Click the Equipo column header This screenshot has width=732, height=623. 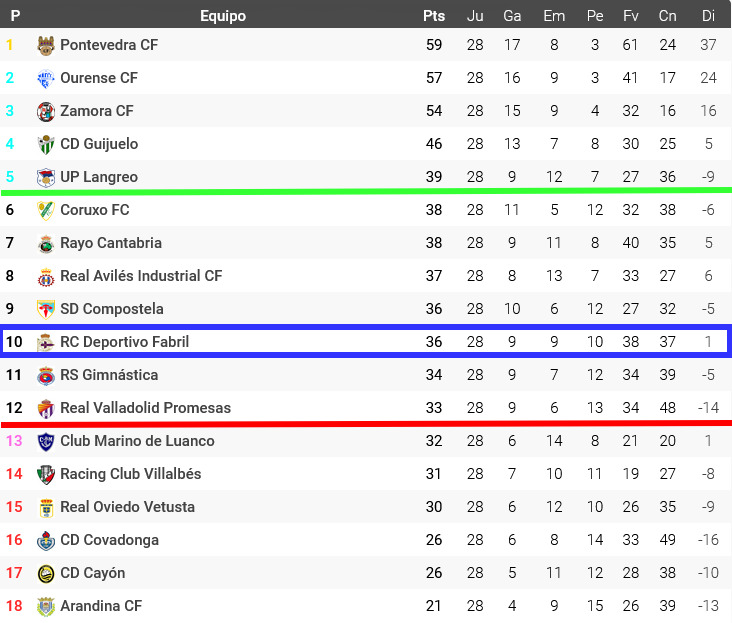coord(222,16)
